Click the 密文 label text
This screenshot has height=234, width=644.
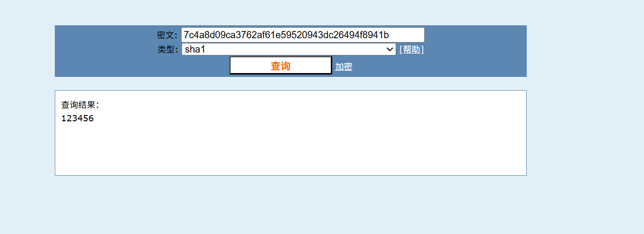[167, 35]
